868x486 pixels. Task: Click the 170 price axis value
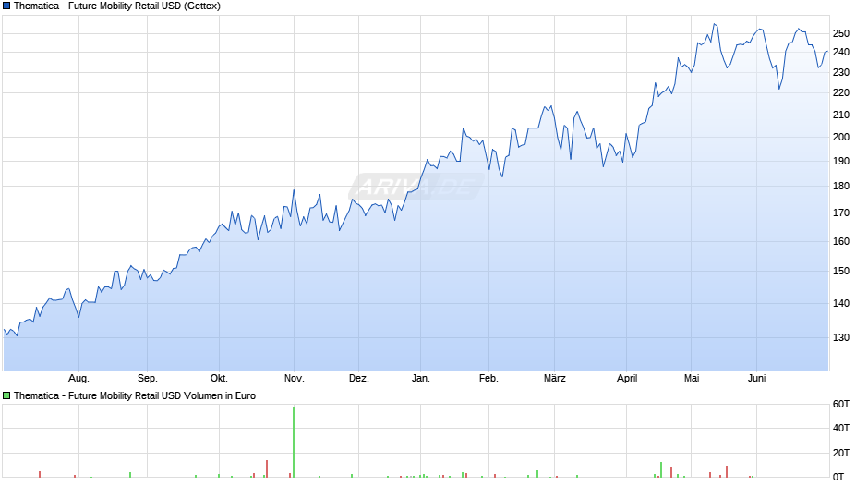(x=841, y=213)
